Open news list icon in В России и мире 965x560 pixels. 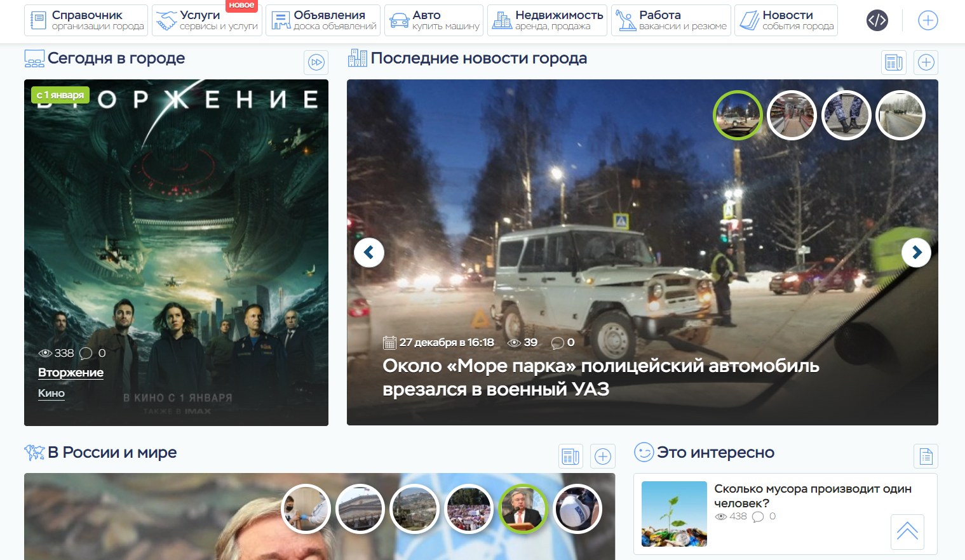coord(570,456)
